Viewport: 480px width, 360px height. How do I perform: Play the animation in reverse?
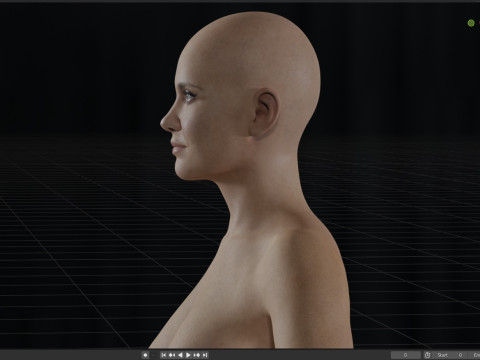tap(180, 355)
